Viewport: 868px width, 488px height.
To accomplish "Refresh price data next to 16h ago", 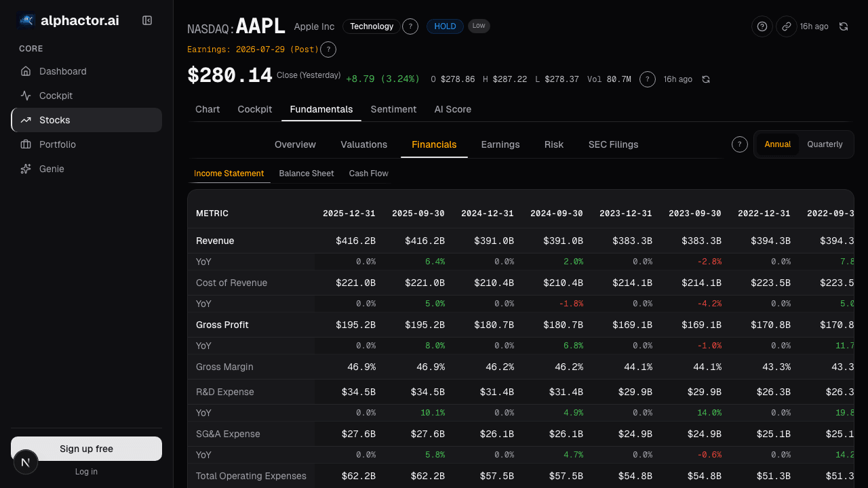I will (x=706, y=79).
